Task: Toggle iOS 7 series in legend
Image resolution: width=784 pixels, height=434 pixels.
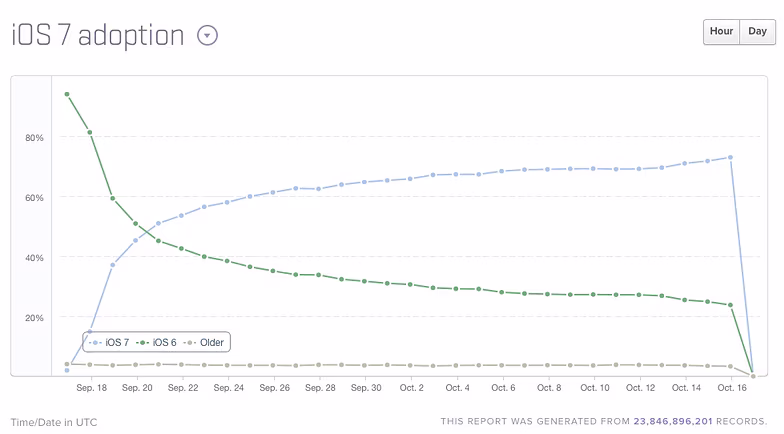Action: pyautogui.click(x=110, y=342)
